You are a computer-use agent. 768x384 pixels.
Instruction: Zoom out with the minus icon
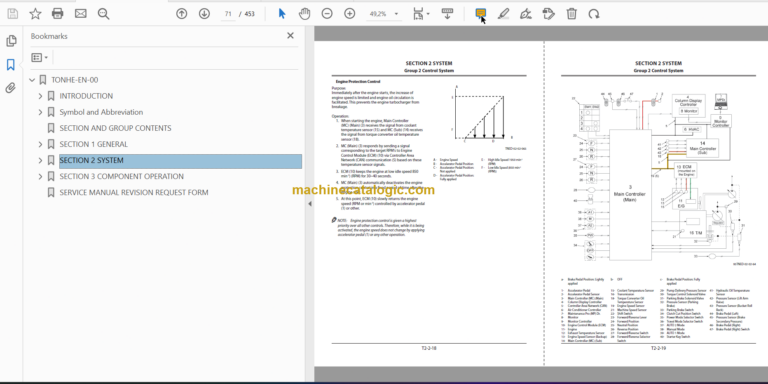point(327,14)
